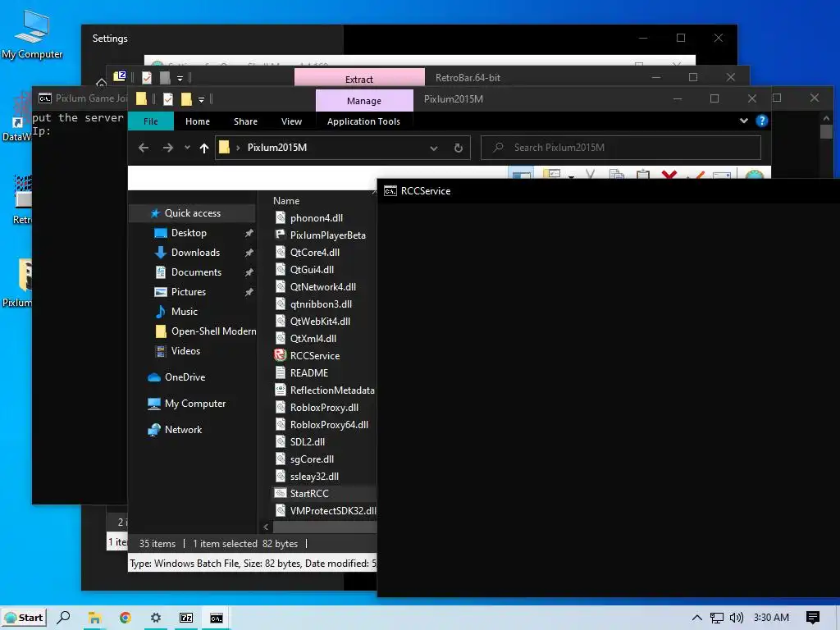Click the RCCService console window icon
This screenshot has width=840, height=630.
tap(390, 191)
